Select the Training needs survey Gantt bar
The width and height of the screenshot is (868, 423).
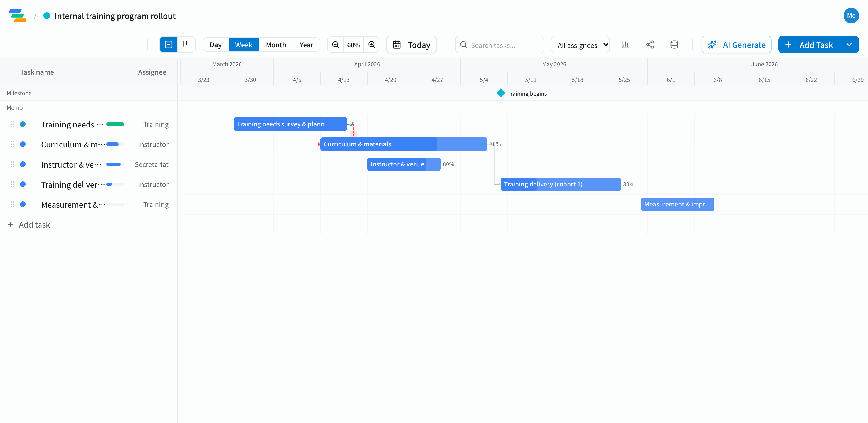click(290, 124)
